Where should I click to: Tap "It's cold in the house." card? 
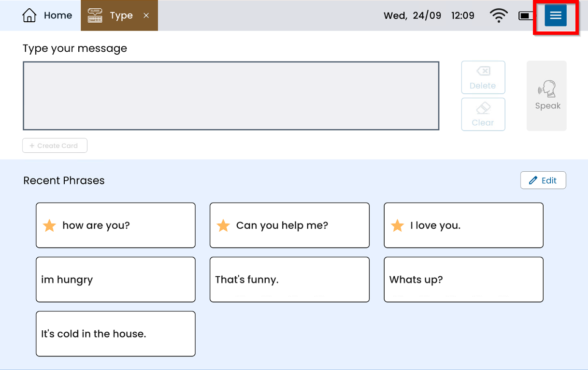point(115,334)
